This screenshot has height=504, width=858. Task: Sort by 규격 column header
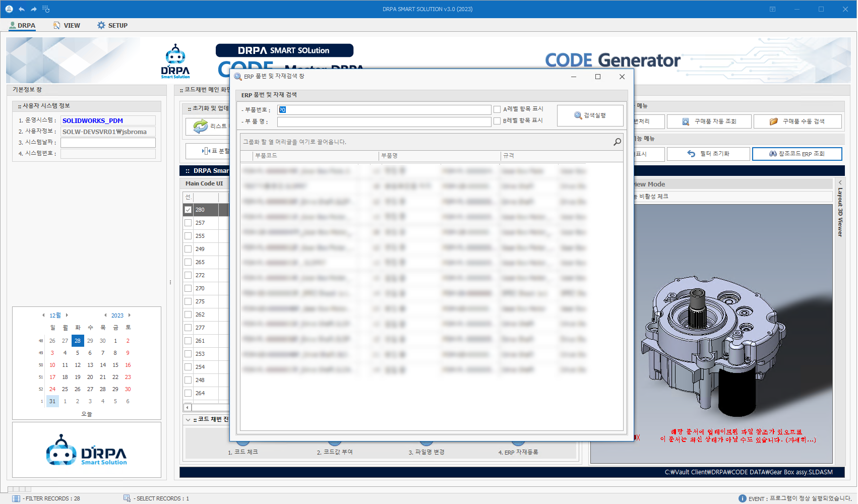[x=562, y=156]
